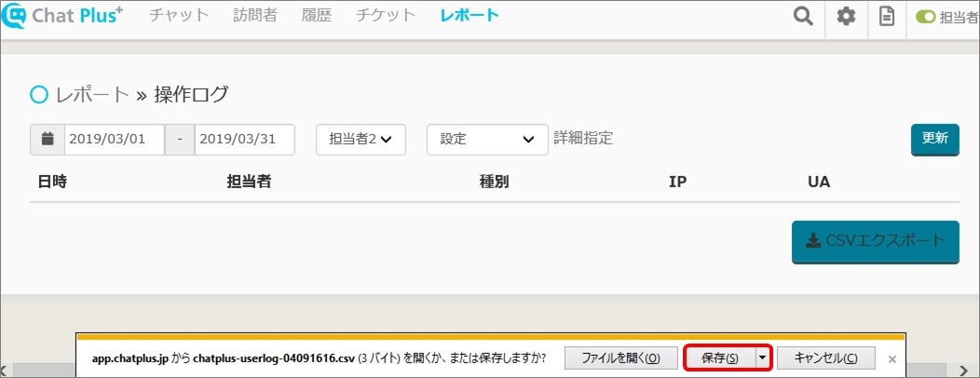Expand the arrow next to 保存

click(763, 358)
